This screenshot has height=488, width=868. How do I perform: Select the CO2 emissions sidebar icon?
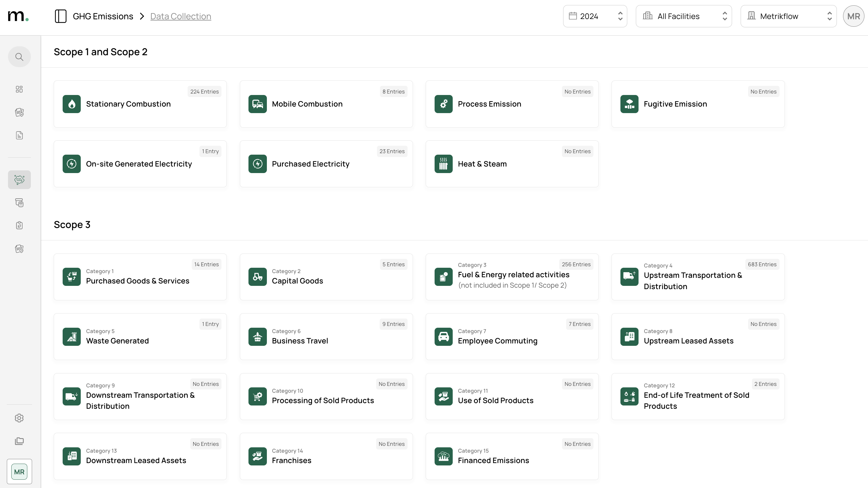point(19,180)
